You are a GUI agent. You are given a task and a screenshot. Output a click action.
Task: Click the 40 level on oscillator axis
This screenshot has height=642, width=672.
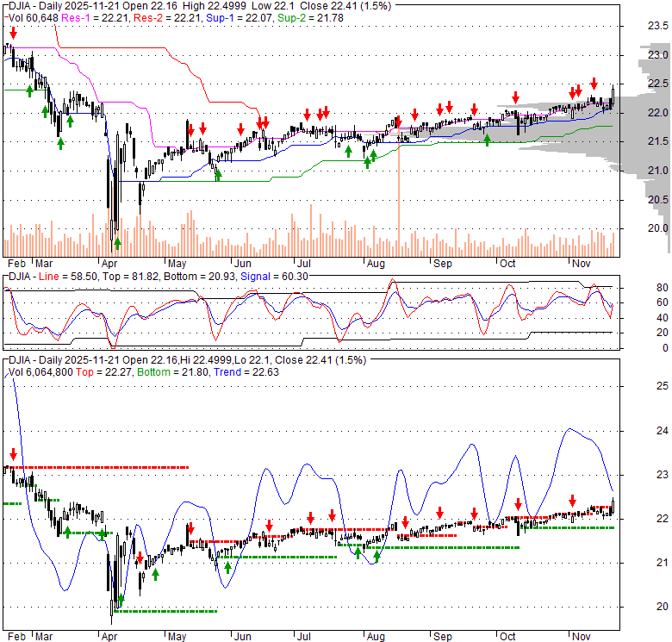[x=663, y=318]
